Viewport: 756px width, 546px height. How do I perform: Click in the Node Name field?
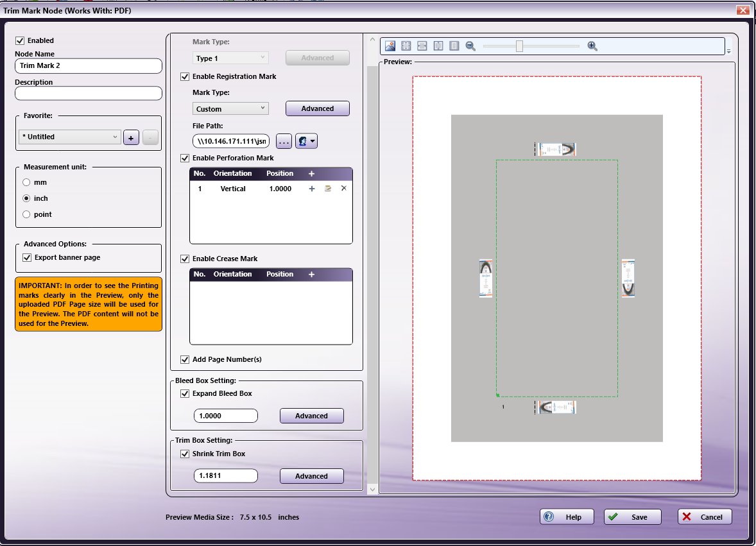[x=88, y=65]
